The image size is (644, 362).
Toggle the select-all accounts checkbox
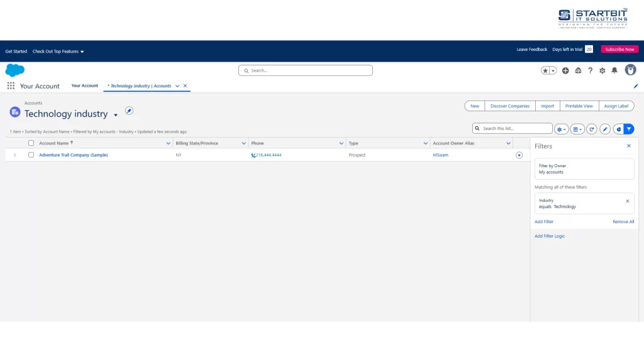(31, 143)
